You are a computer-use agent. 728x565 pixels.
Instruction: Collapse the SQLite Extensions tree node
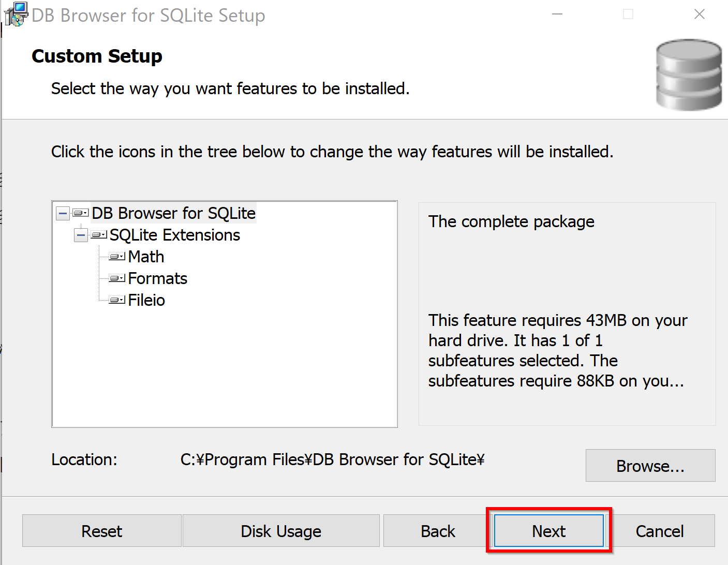(81, 235)
